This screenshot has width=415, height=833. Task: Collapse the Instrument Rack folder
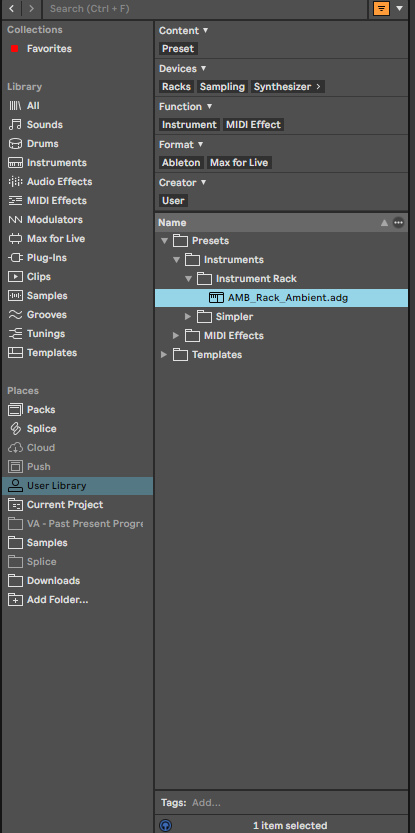188,279
